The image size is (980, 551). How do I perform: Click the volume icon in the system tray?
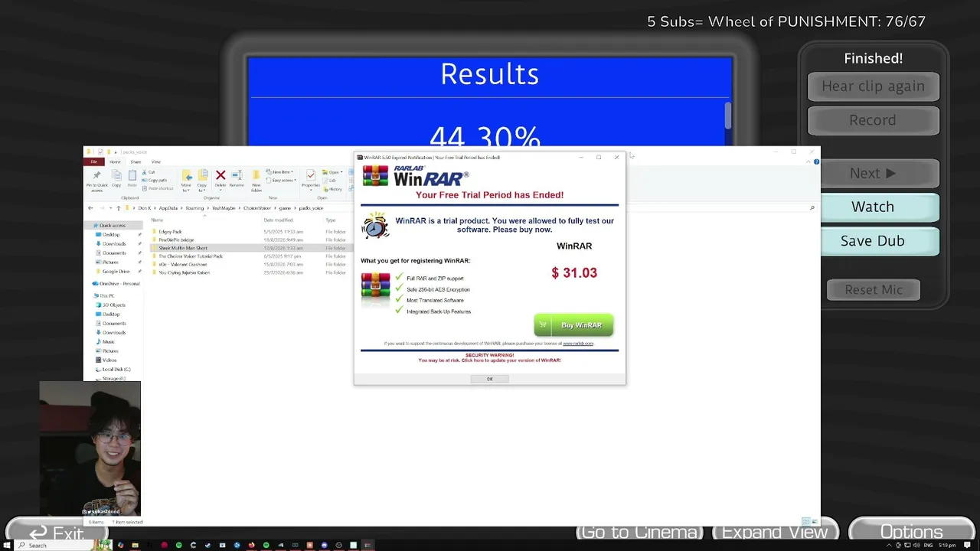(918, 545)
